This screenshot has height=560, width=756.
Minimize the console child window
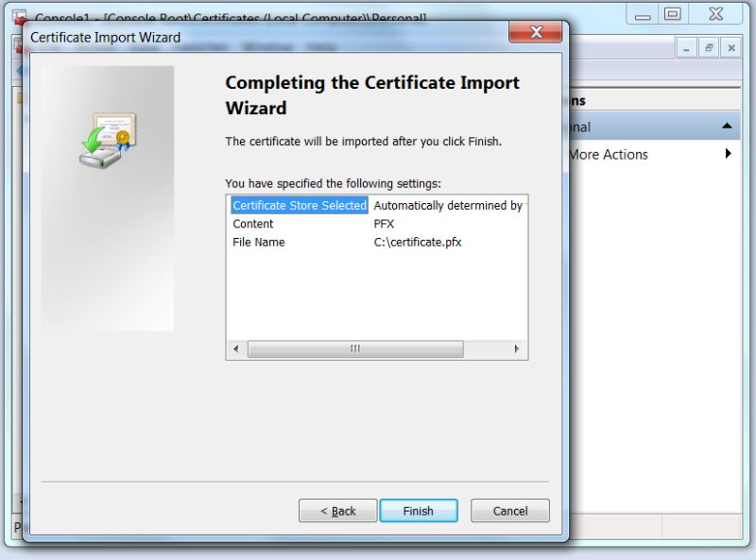tap(686, 46)
